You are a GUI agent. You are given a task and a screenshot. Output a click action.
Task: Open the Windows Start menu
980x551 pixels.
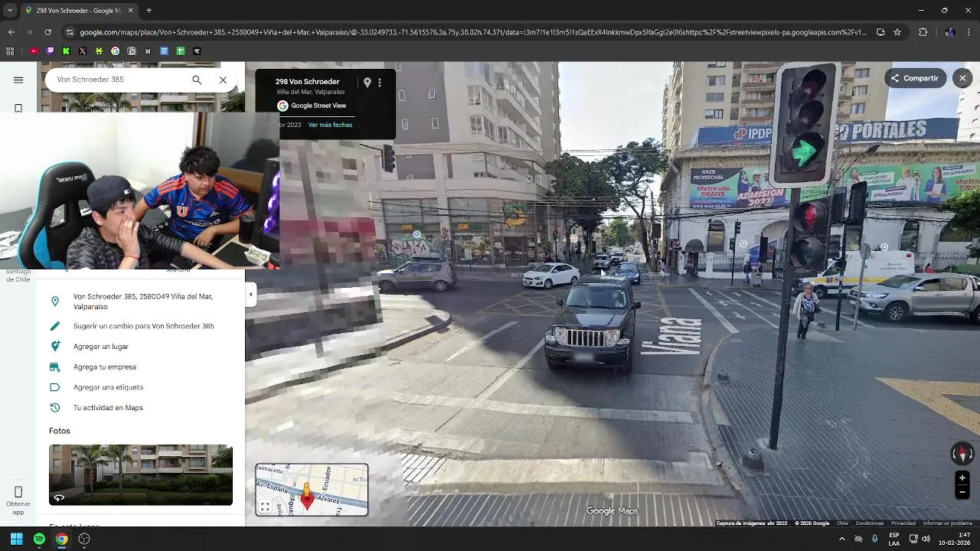[16, 539]
